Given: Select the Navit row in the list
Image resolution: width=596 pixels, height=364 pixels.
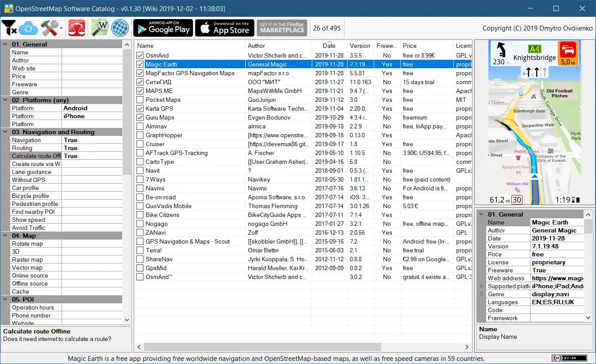Looking at the screenshot, I should (303, 170).
